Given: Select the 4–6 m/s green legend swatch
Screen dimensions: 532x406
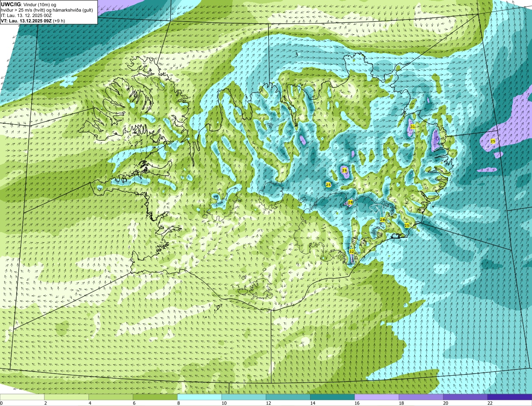Looking at the screenshot, I should click(111, 397).
